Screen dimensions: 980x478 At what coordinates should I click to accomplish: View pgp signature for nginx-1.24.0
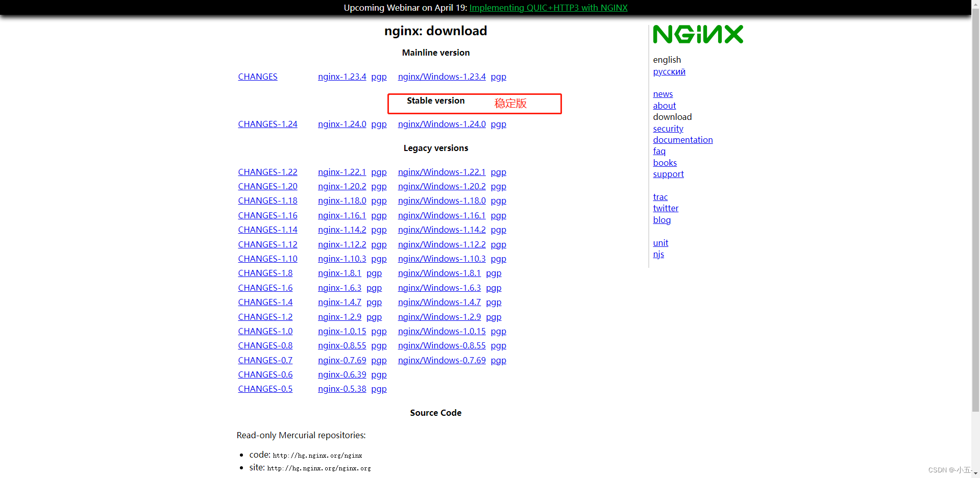click(379, 124)
